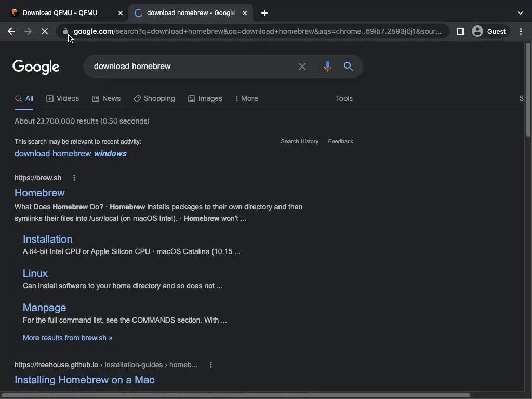Switch to Images results

pos(205,98)
